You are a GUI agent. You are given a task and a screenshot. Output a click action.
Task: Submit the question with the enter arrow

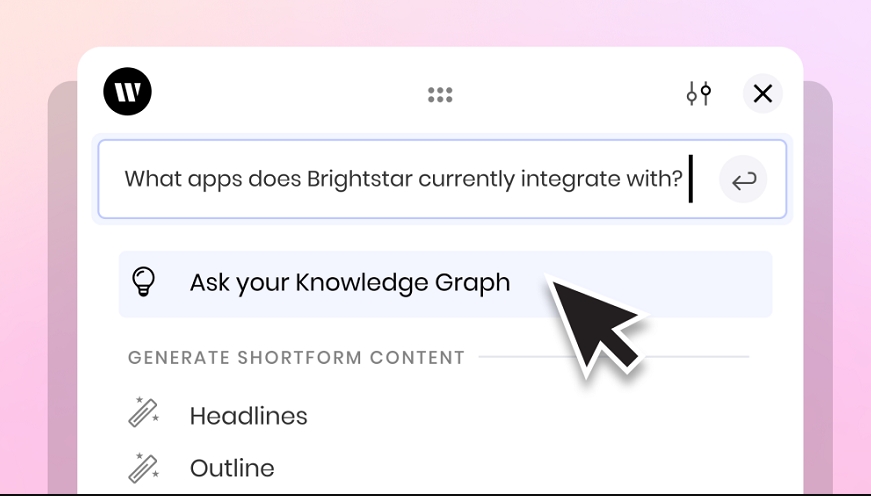(x=743, y=179)
